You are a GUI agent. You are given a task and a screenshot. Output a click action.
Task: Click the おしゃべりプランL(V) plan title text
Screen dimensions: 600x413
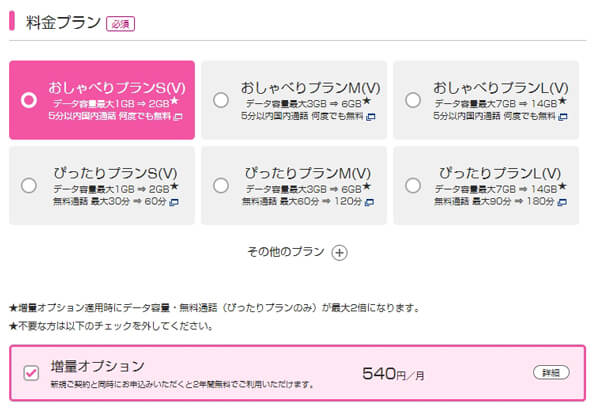[501, 88]
